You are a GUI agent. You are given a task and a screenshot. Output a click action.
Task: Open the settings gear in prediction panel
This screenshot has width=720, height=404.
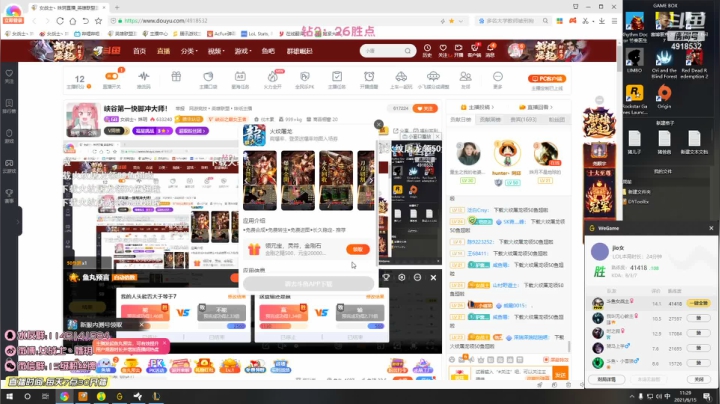pyautogui.click(x=402, y=277)
